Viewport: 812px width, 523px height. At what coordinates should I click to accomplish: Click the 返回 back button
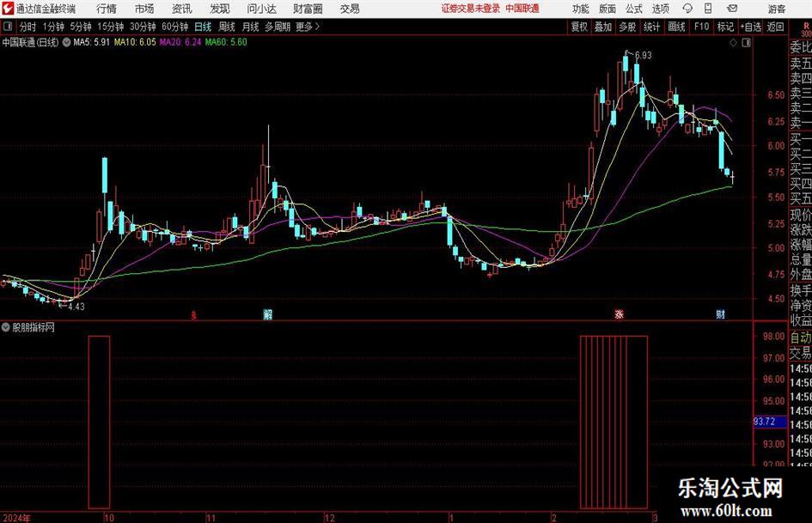point(775,27)
